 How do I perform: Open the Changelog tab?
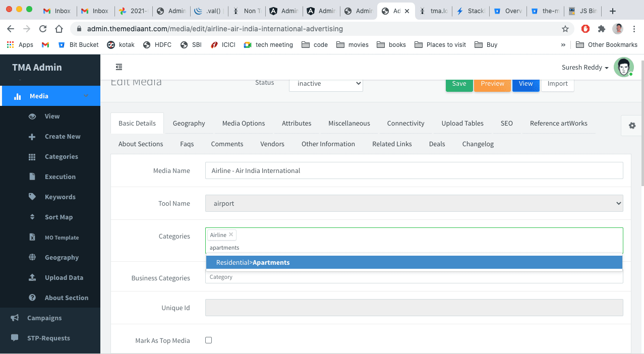[478, 144]
